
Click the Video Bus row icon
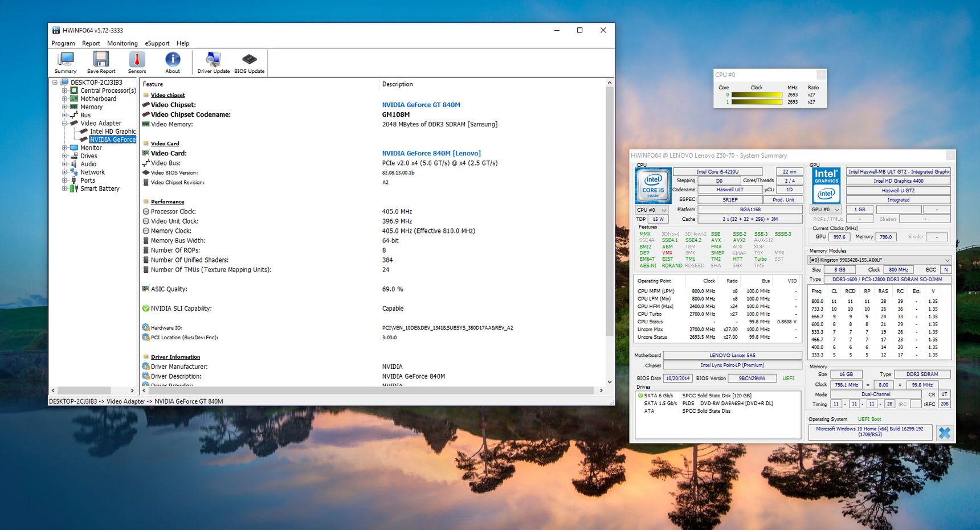146,163
